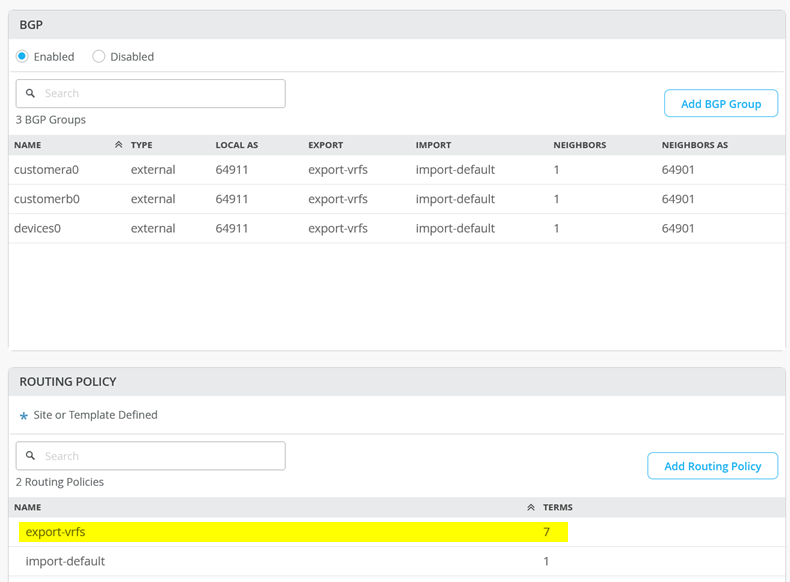Click the Neighbors AS column header
790x582 pixels.
point(694,145)
